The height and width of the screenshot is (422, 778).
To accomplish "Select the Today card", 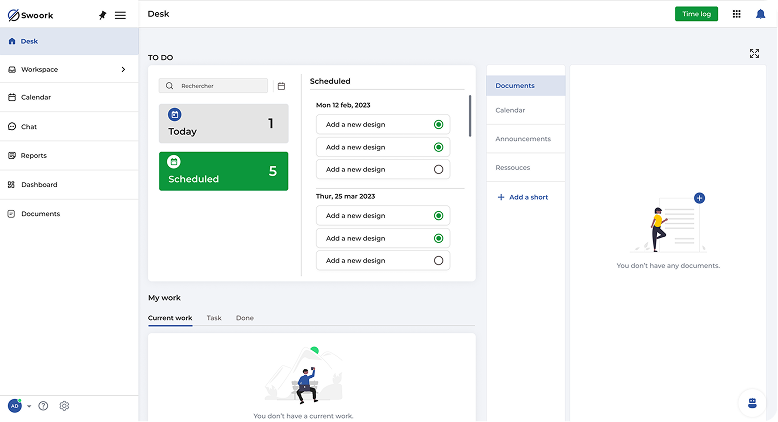I will (223, 123).
